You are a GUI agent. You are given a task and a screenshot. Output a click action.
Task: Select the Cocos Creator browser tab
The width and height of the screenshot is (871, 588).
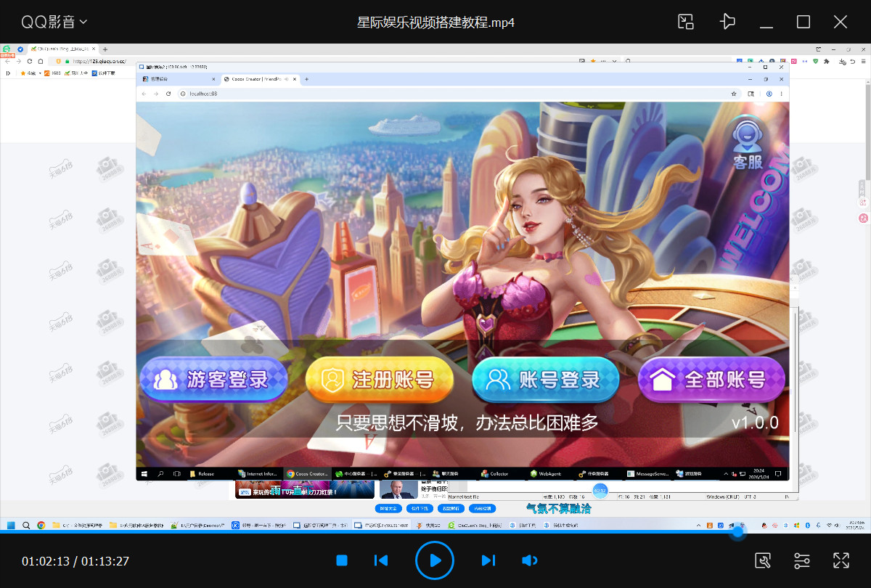point(260,78)
